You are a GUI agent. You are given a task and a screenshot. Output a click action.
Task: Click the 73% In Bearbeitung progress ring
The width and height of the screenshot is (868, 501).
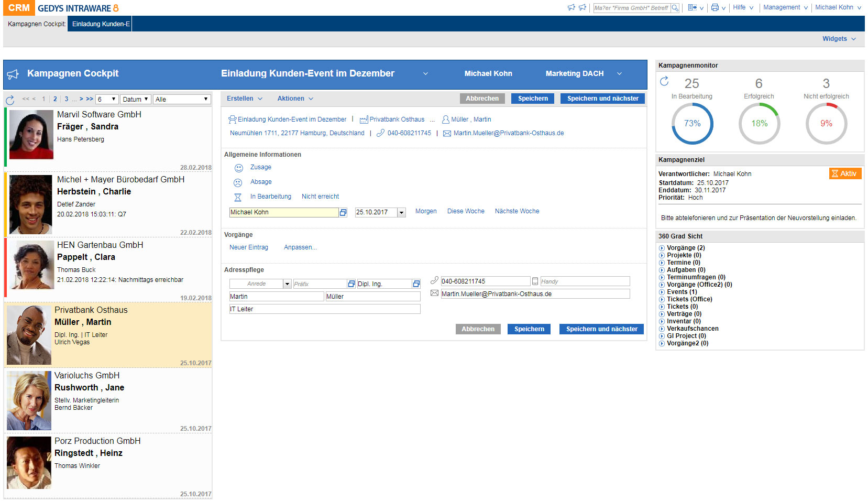coord(692,124)
